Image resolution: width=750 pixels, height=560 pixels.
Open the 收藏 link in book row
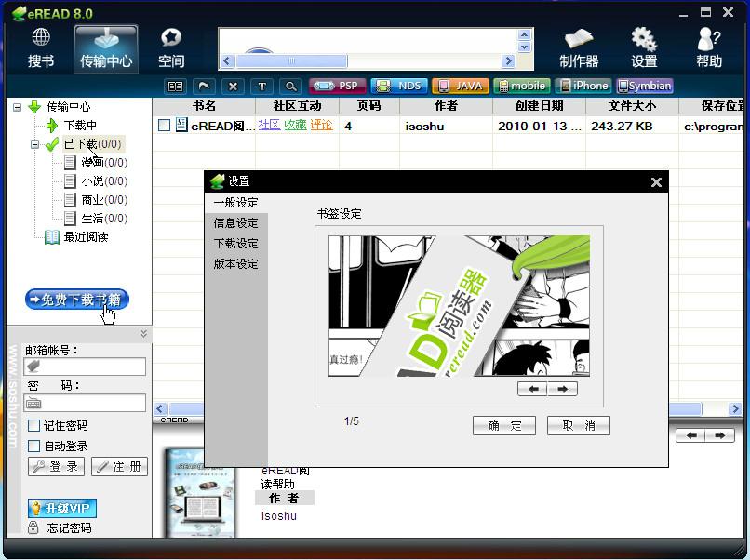pos(295,126)
